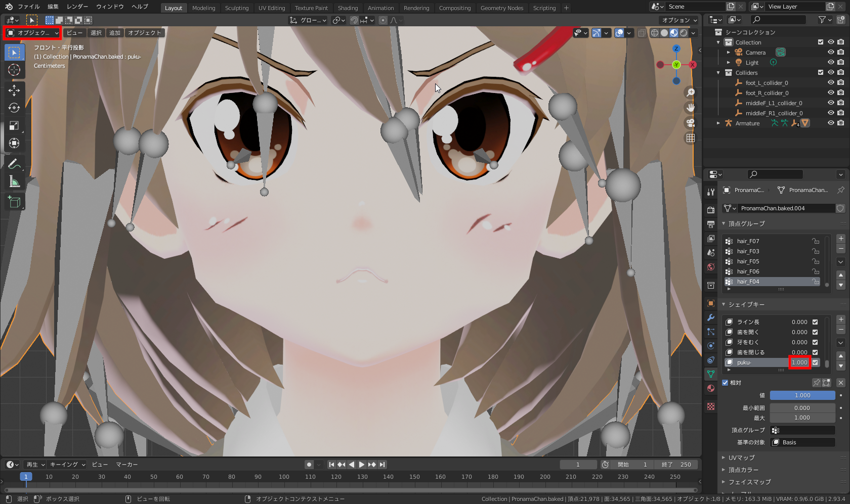Viewport: 850px width, 504px height.
Task: Open the timeline キーイング menu
Action: (x=67, y=465)
